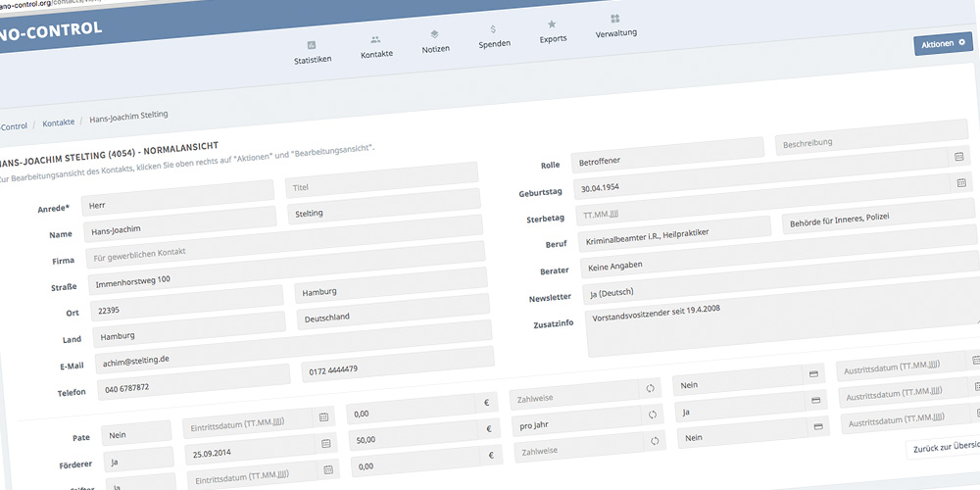980x490 pixels.
Task: Click cycle icon beside pro Jahr
Action: click(x=653, y=415)
